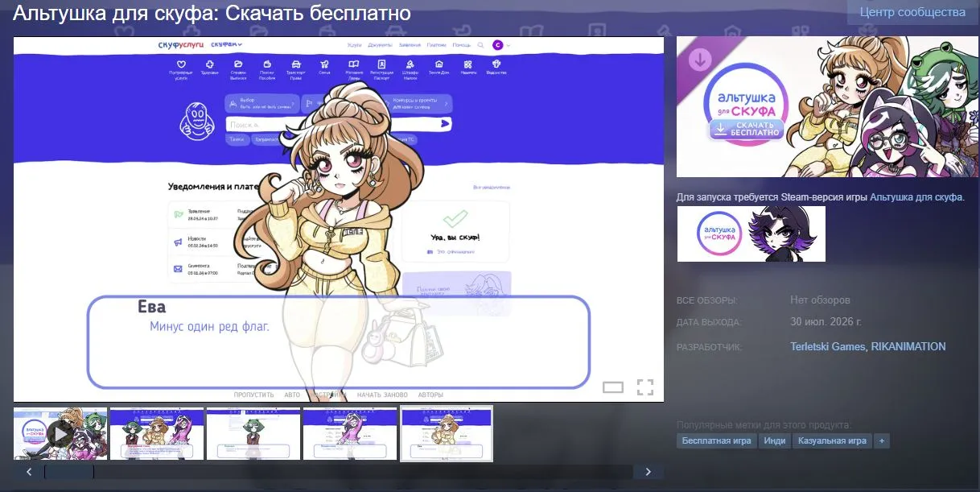The height and width of the screenshot is (492, 980).
Task: Click the play icon on the video thumbnail
Action: 60,435
